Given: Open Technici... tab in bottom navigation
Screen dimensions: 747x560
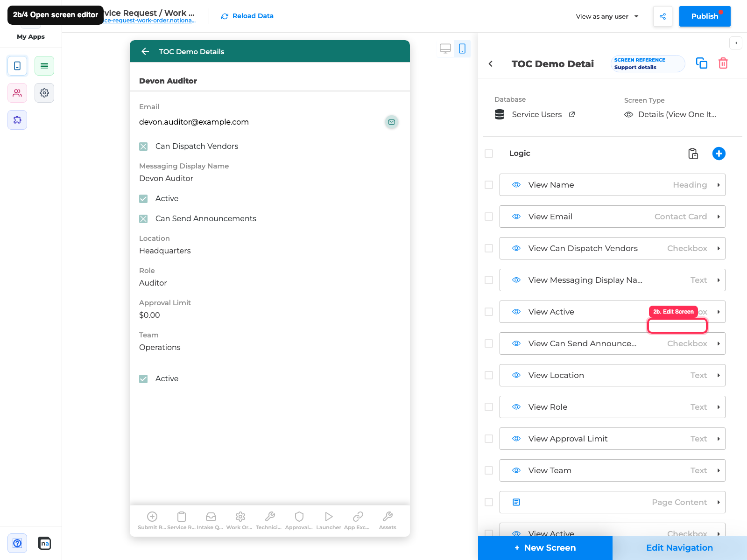Looking at the screenshot, I should 269,521.
